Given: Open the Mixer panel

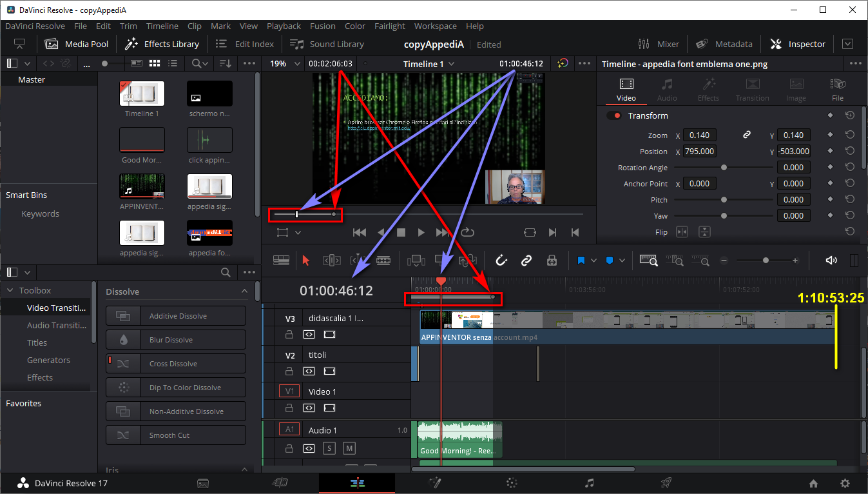Looking at the screenshot, I should point(659,44).
